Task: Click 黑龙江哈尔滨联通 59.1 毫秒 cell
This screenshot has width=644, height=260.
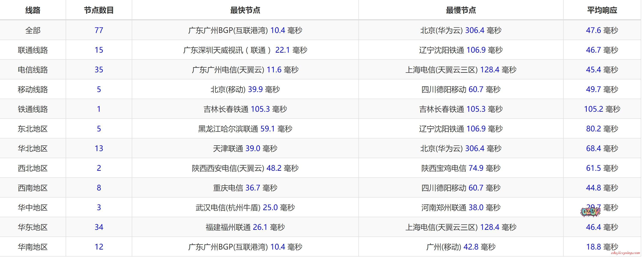Action: coord(245,129)
